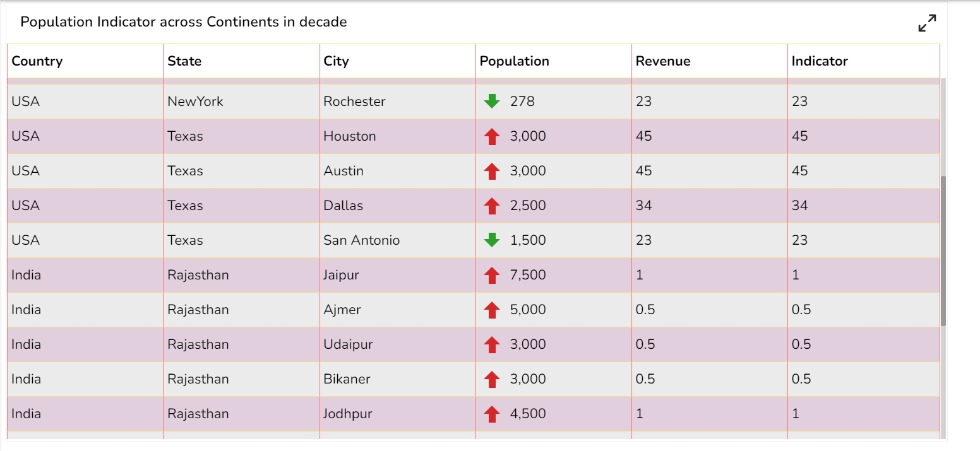Image resolution: width=980 pixels, height=451 pixels.
Task: Click the red up arrow for Bikaner
Action: [x=491, y=379]
